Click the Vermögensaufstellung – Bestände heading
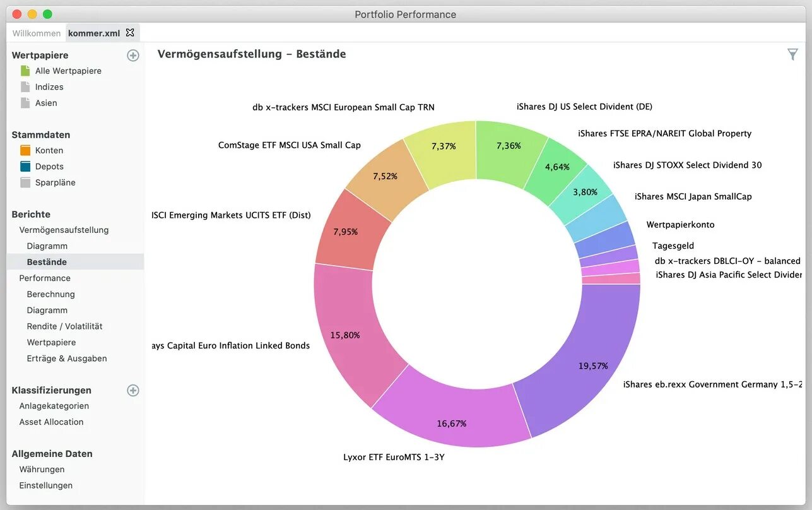Image resolution: width=812 pixels, height=510 pixels. click(x=252, y=54)
